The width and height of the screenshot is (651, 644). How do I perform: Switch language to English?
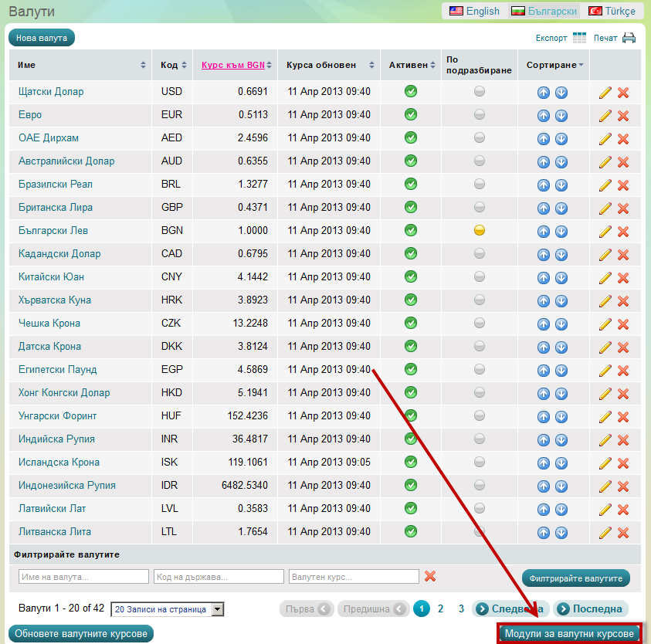(475, 11)
